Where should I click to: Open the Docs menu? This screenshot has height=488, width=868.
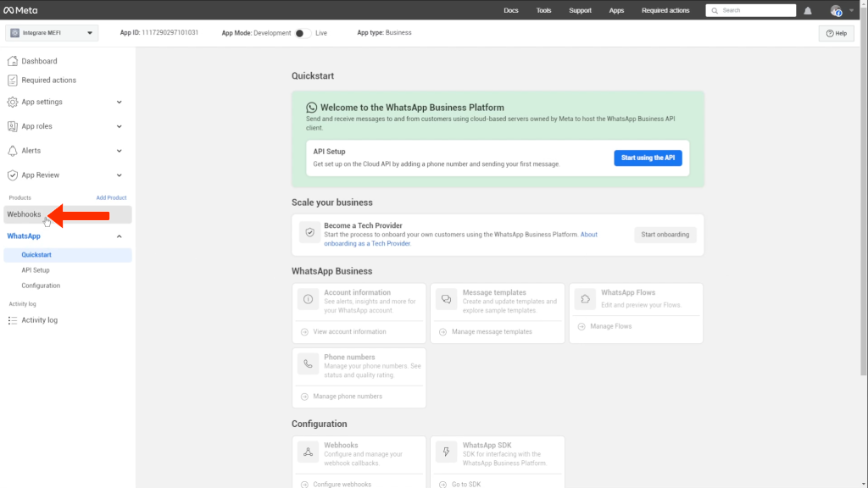point(511,10)
